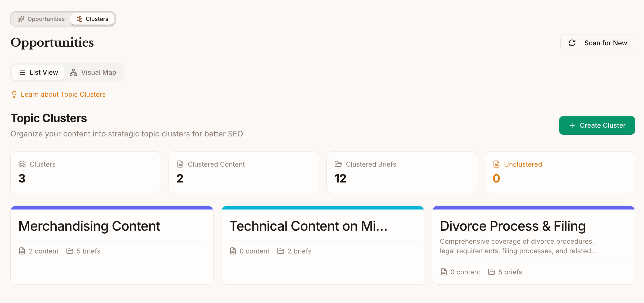This screenshot has width=644, height=303.
Task: Switch to the Opportunities tab
Action: [41, 19]
